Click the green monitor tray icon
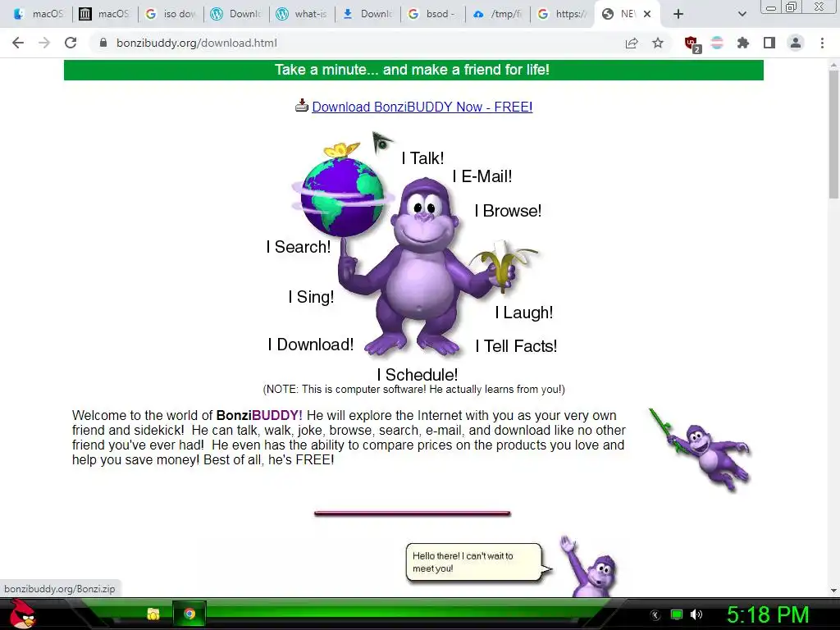This screenshot has height=630, width=840. (x=677, y=614)
